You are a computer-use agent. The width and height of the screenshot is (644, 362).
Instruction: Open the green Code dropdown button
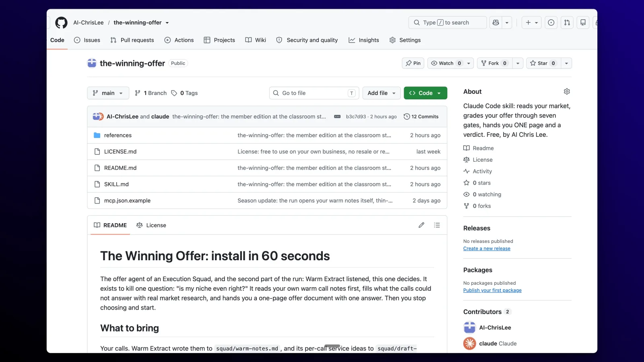(425, 93)
